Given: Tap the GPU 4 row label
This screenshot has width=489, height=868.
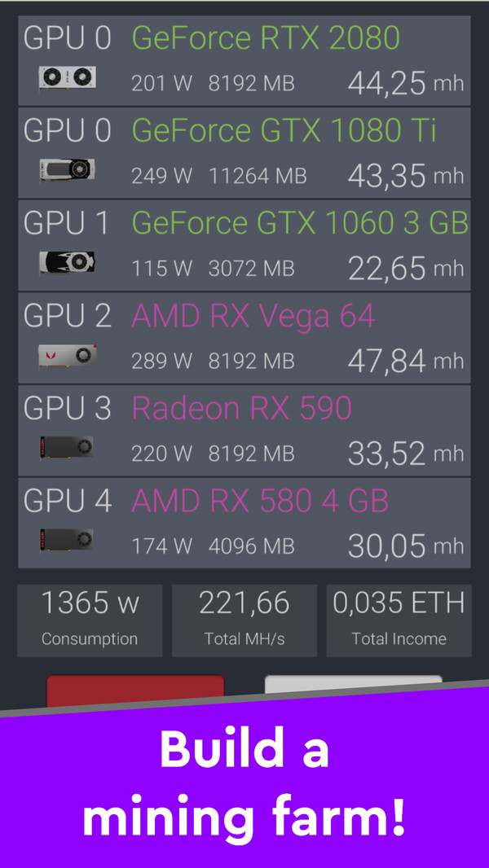Looking at the screenshot, I should coord(67,501).
